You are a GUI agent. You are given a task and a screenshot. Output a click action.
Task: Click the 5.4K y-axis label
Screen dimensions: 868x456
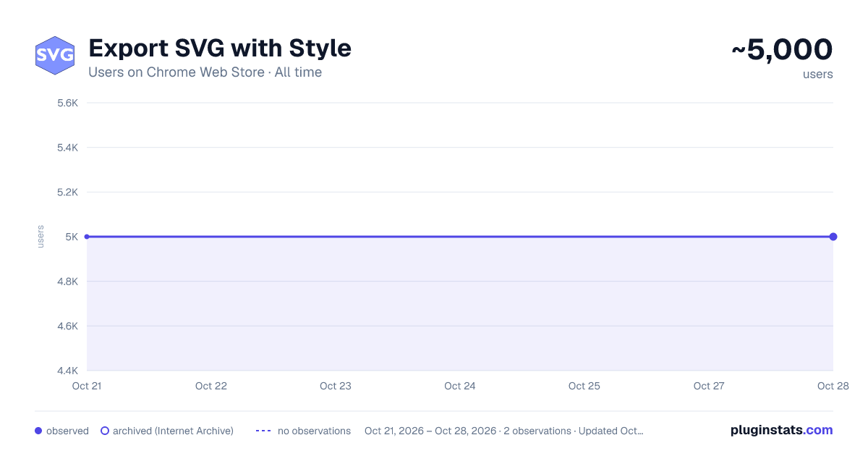point(67,148)
